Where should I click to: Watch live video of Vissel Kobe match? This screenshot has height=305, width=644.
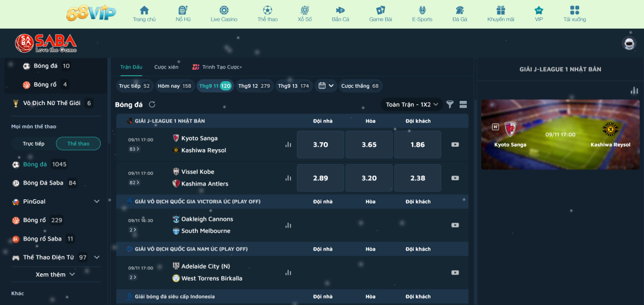[x=455, y=178]
